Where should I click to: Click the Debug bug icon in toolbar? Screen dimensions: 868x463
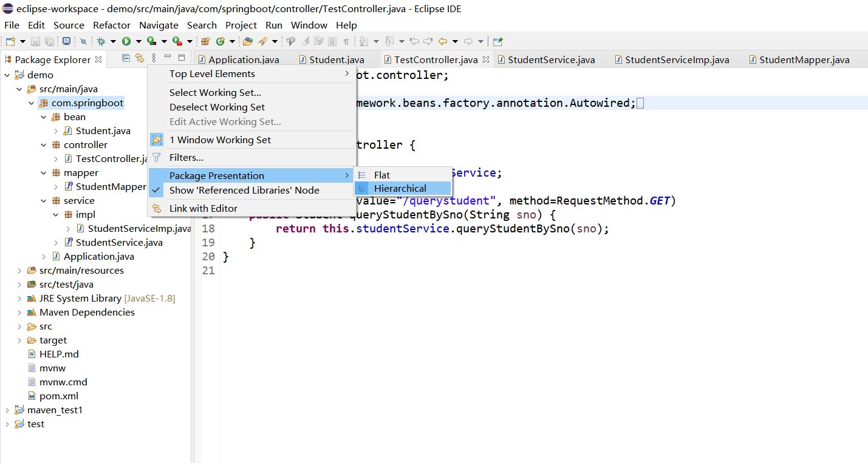(101, 41)
